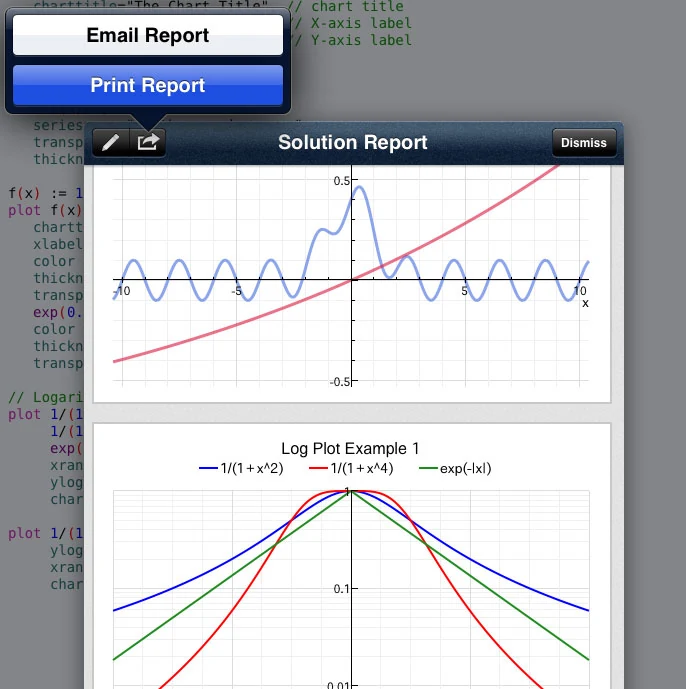Select the 1/(1+x^4) legend entry
Viewport: 686px width, 689px height.
351,468
